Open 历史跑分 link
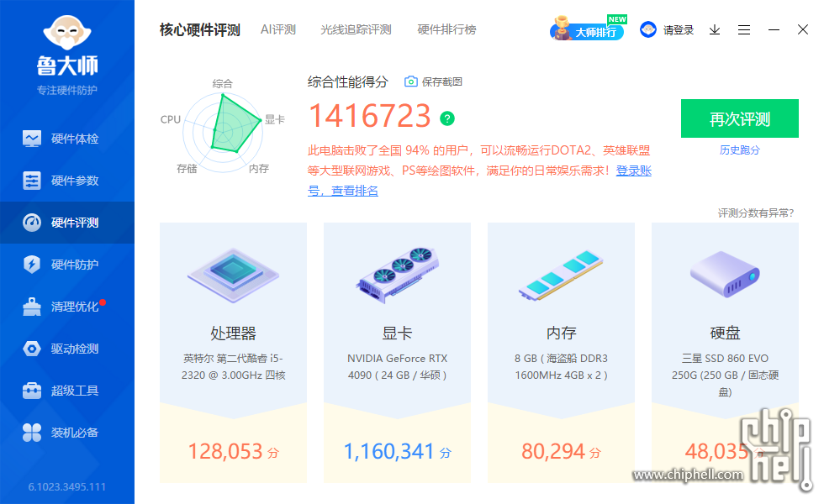 (x=739, y=150)
